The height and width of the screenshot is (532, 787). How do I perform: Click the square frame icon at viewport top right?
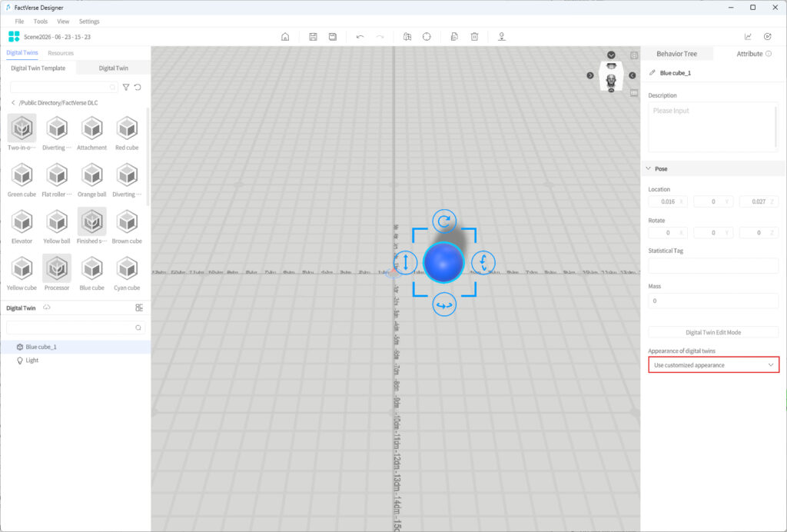[634, 55]
